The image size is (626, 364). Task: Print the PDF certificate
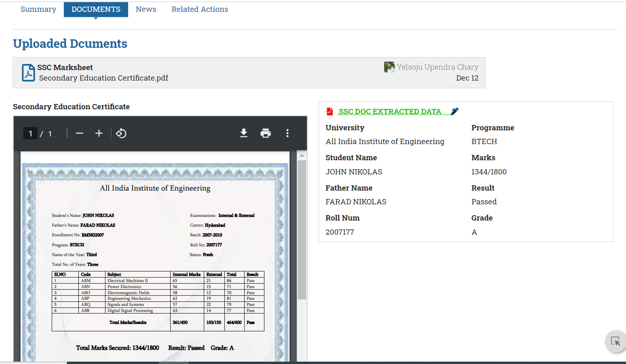(266, 134)
